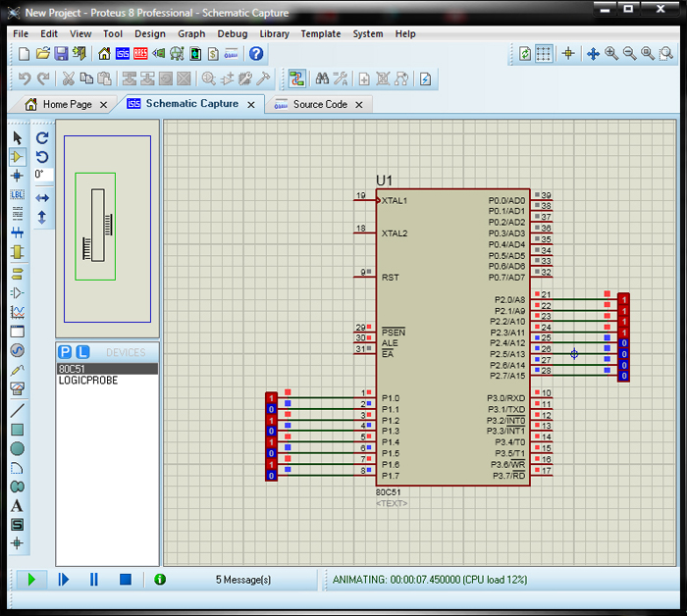The height and width of the screenshot is (616, 687).
Task: Select the Selection Mode arrow tool
Action: point(17,138)
